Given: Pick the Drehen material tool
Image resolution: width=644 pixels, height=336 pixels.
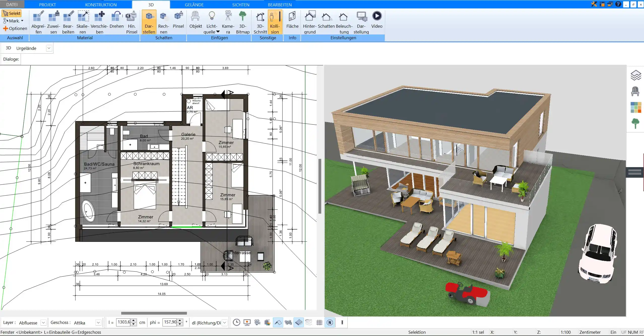Looking at the screenshot, I should coord(117,20).
